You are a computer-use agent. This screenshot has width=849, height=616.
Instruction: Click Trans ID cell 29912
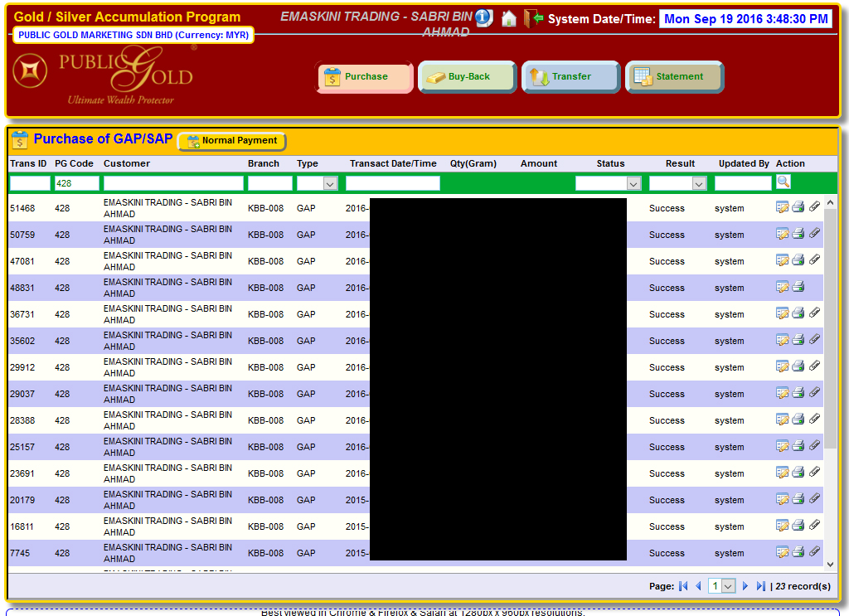[22, 367]
